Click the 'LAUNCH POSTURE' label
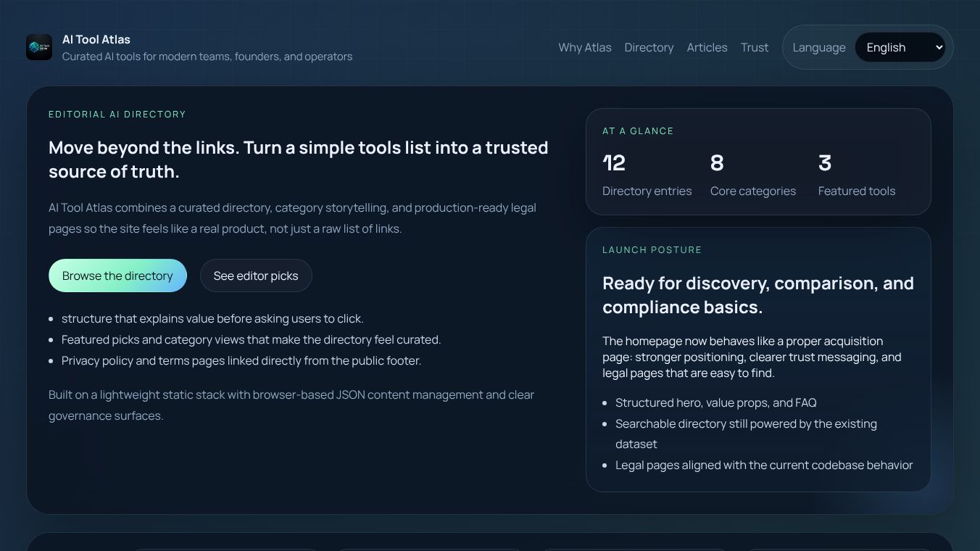Image resolution: width=980 pixels, height=551 pixels. tap(652, 250)
